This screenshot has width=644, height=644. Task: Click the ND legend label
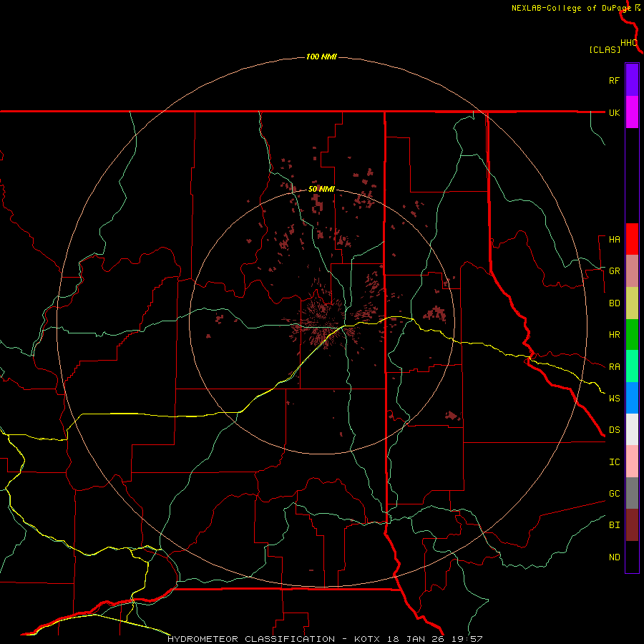point(615,557)
